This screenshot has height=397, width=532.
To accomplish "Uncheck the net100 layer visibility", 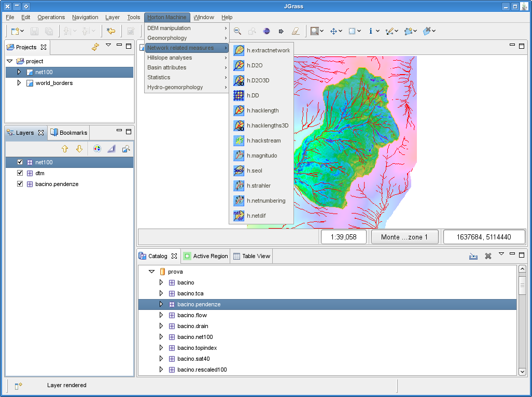I will (20, 162).
